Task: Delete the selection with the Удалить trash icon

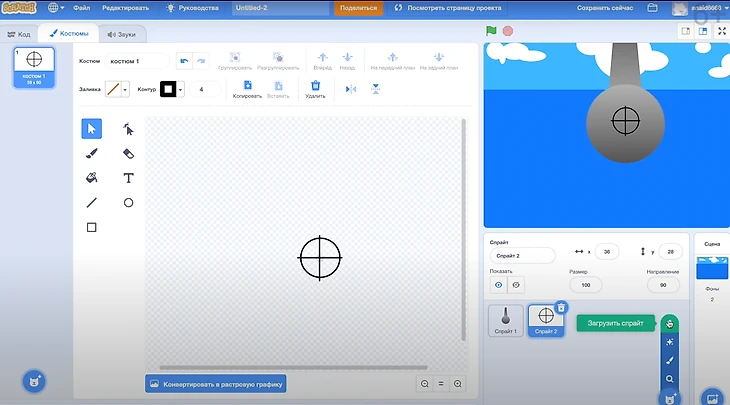Action: coord(316,89)
